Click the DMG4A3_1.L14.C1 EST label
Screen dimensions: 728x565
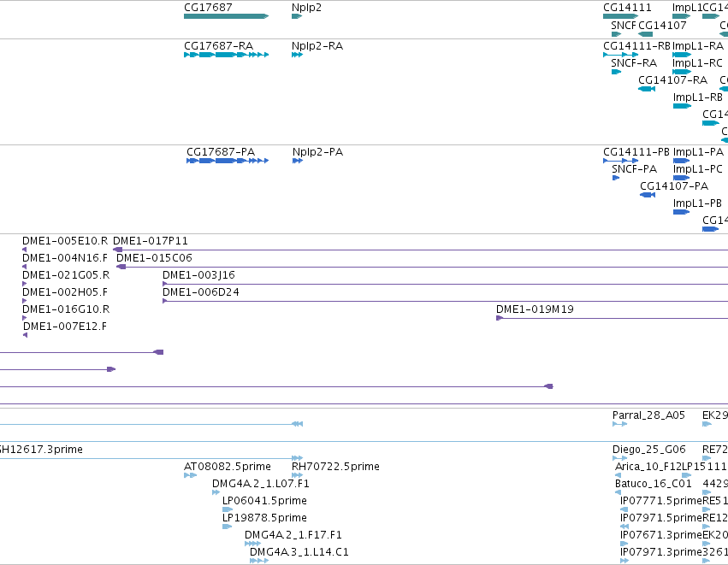coord(299,552)
